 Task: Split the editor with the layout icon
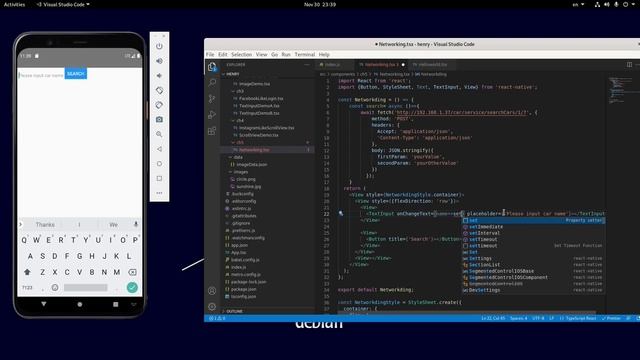click(629, 64)
